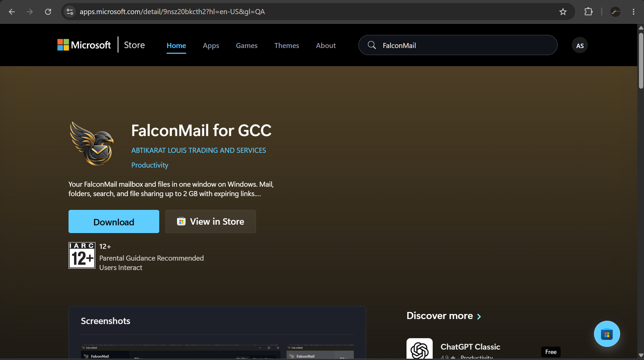Open the About tab

[x=326, y=46]
